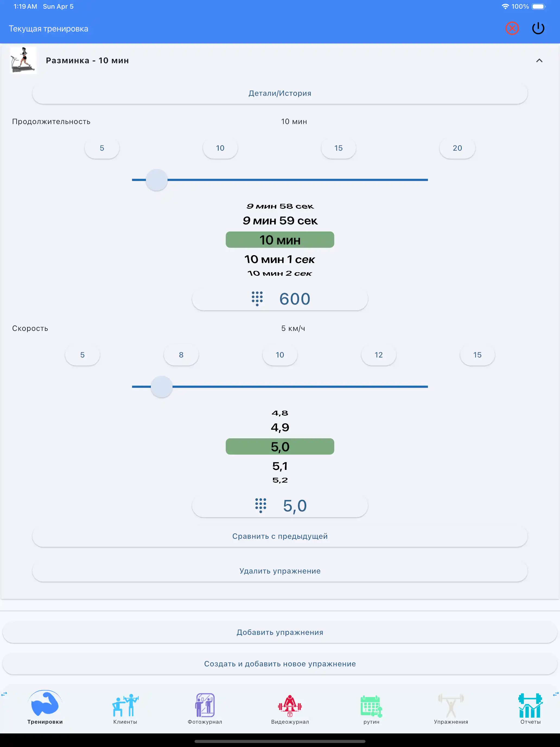Set speed preset to 12 км/ч
The width and height of the screenshot is (560, 747).
coord(378,355)
